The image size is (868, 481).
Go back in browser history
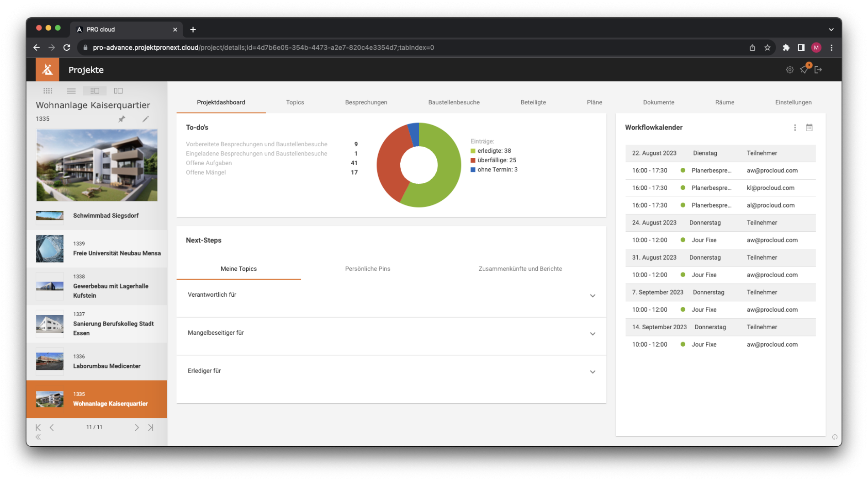point(37,48)
